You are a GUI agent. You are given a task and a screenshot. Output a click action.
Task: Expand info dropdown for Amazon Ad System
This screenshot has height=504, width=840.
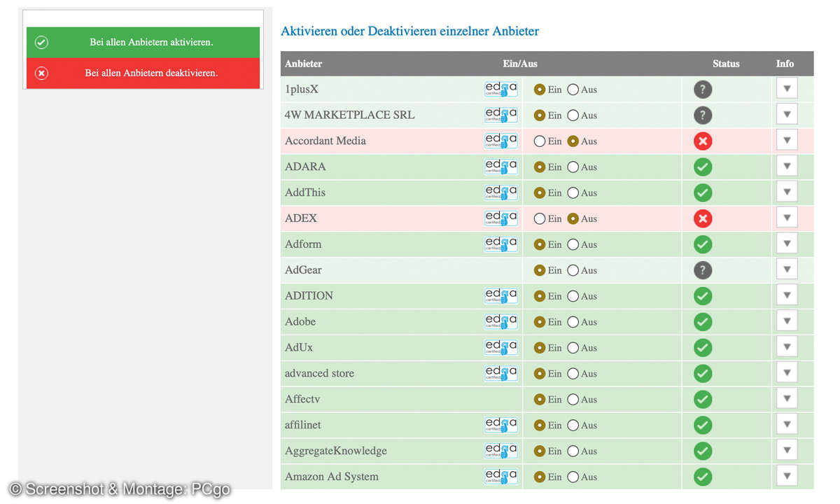(x=787, y=477)
